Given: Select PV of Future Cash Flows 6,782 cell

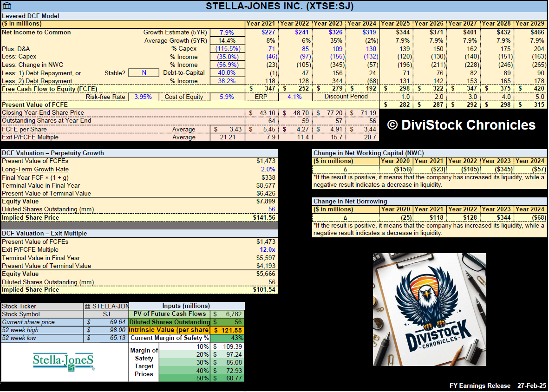Looking at the screenshot, I should (228, 314).
